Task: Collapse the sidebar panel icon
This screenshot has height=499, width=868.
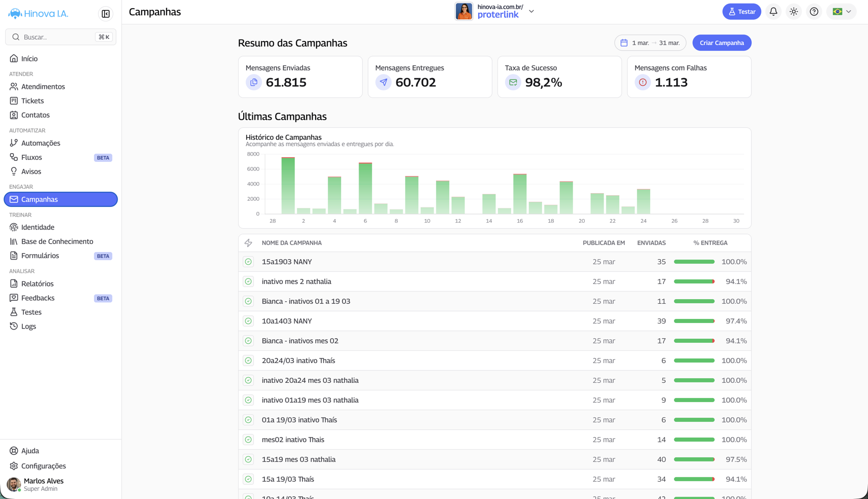Action: (x=106, y=14)
